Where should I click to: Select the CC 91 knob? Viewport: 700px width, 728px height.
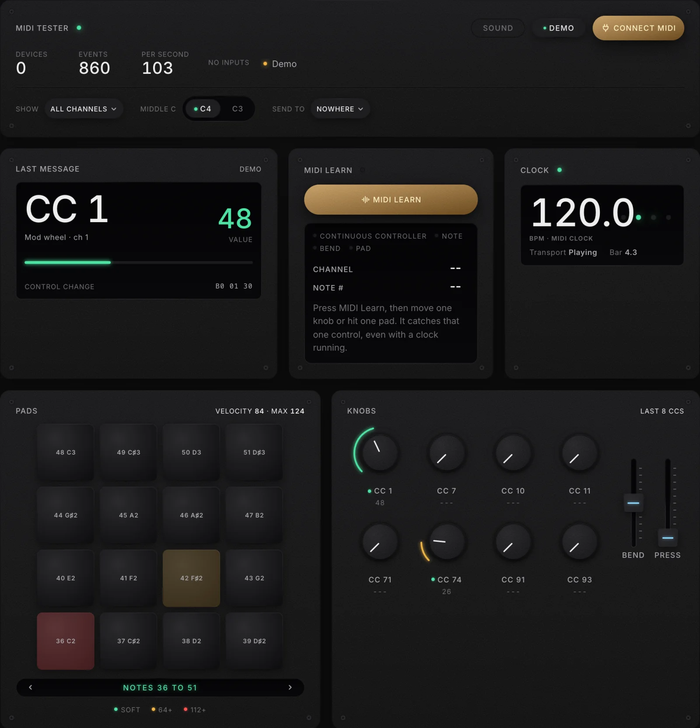513,541
